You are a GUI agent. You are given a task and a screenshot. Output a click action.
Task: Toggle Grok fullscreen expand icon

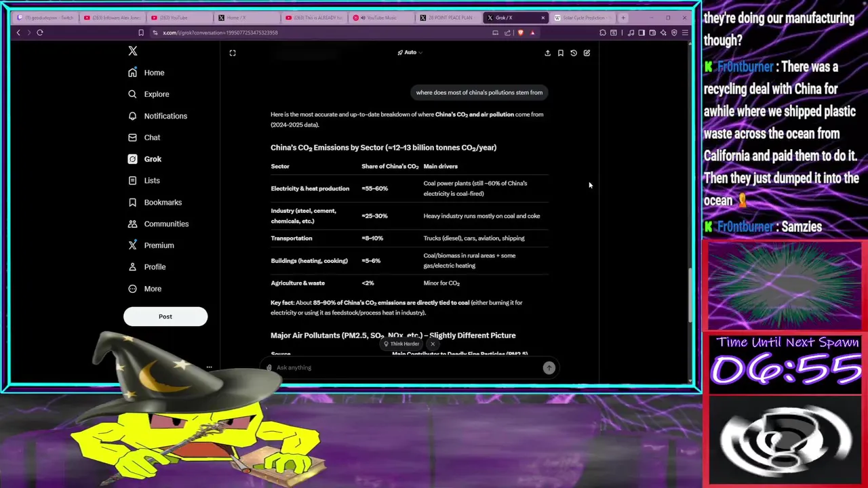(x=233, y=53)
